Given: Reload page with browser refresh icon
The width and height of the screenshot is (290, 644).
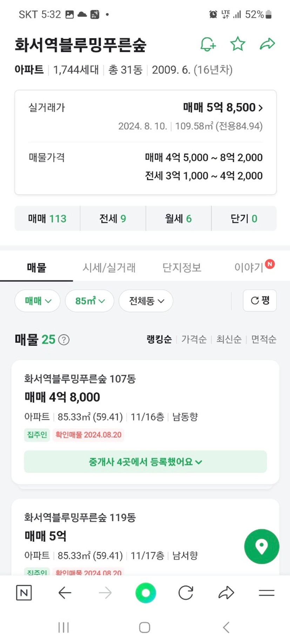Looking at the screenshot, I should [186, 592].
